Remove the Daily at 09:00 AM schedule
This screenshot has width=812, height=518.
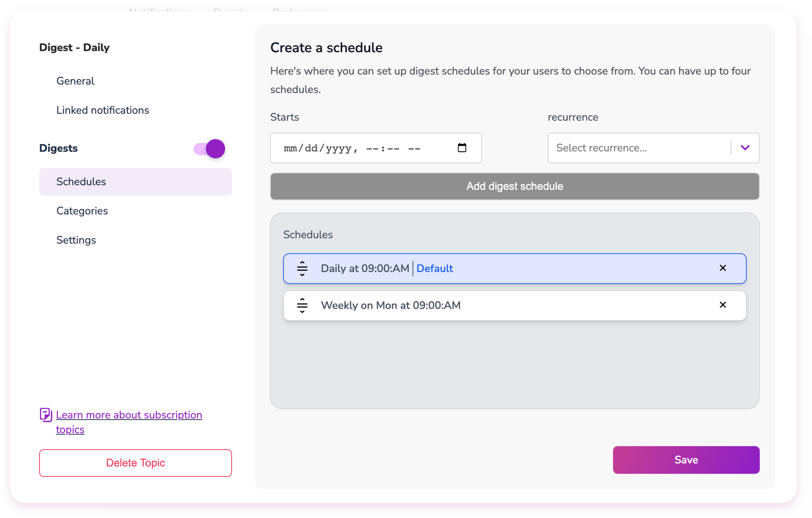pyautogui.click(x=723, y=268)
